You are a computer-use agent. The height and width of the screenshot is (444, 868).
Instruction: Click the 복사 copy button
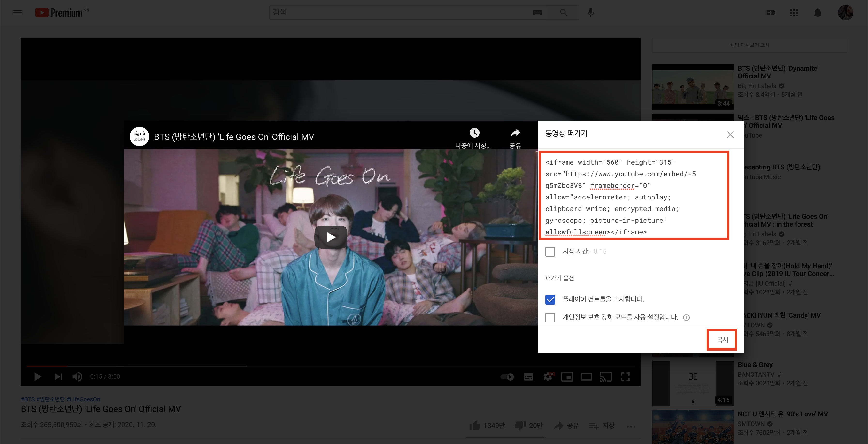tap(722, 340)
